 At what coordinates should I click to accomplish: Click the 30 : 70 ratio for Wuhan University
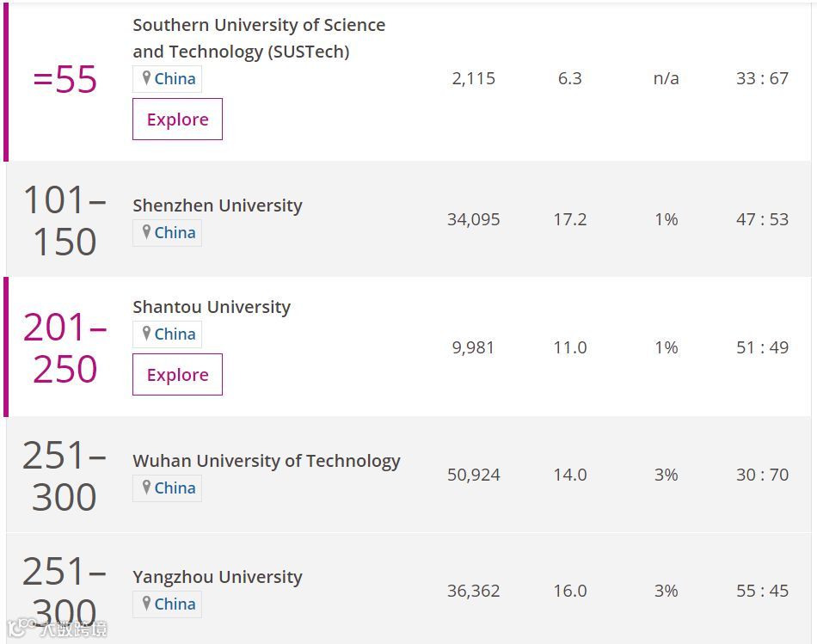[x=762, y=475]
